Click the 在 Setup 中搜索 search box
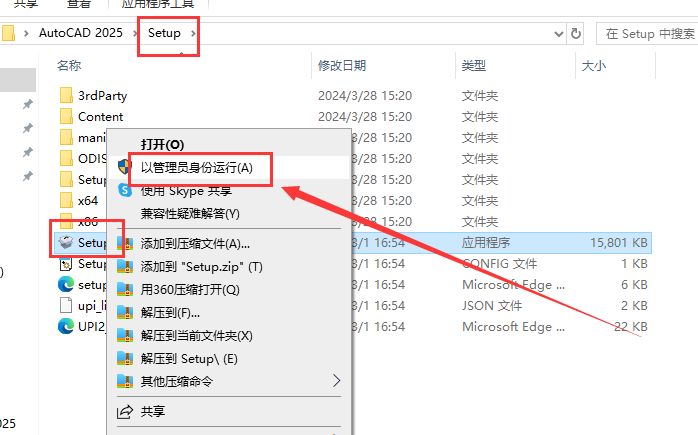 point(650,33)
